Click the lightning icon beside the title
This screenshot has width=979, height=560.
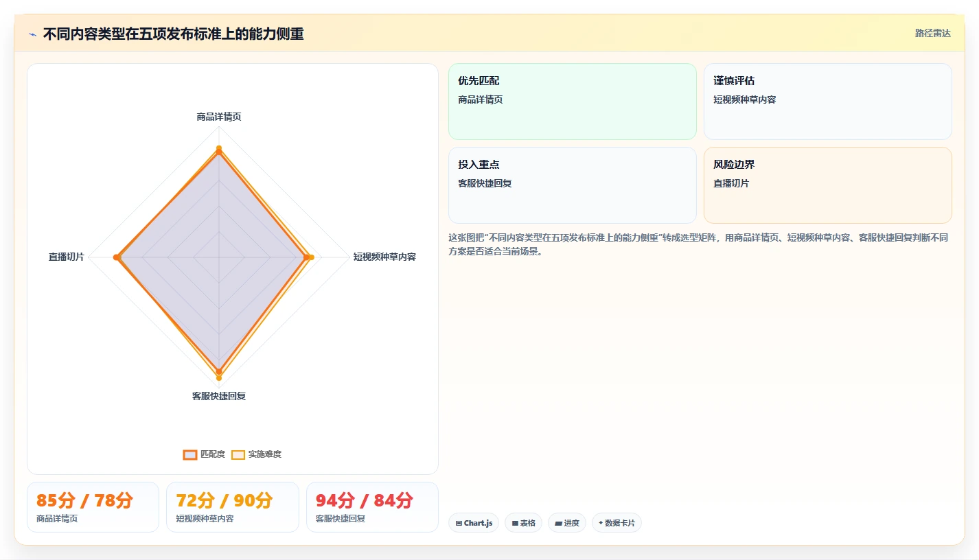(32, 34)
